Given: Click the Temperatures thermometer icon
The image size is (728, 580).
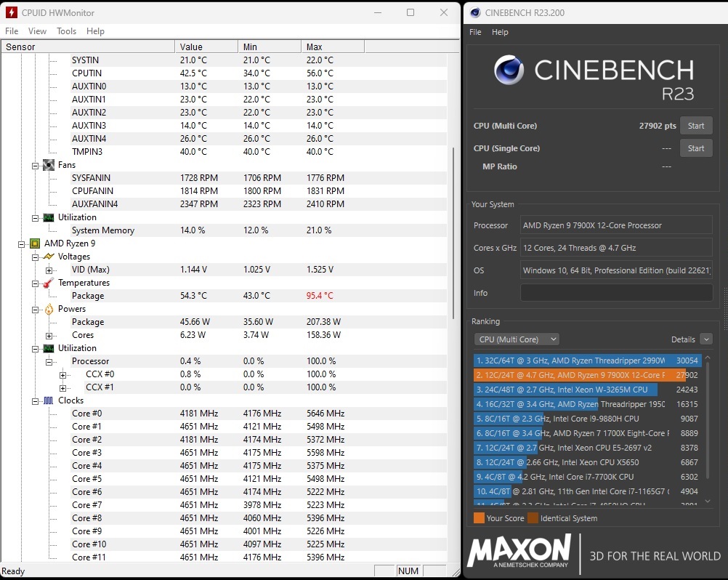Looking at the screenshot, I should tap(48, 283).
